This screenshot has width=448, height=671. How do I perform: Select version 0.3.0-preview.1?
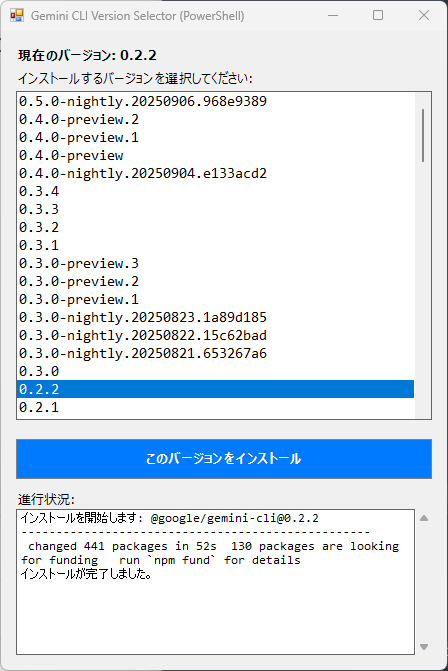[x=215, y=299]
